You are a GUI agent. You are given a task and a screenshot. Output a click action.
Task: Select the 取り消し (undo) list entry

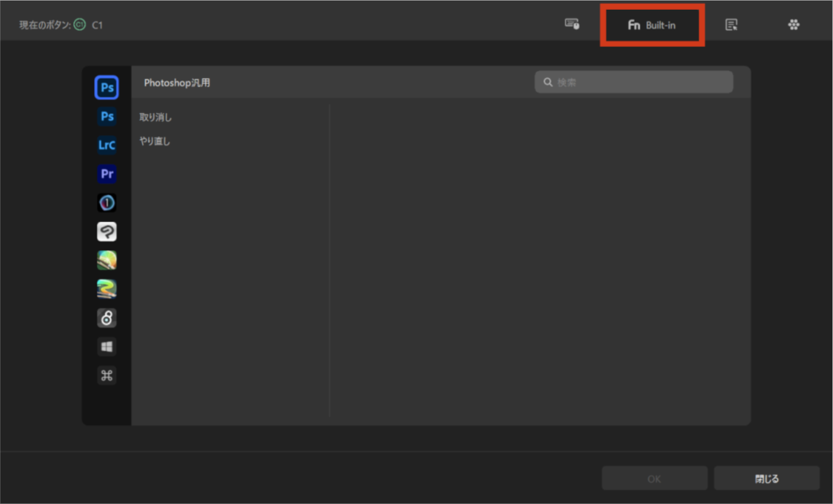tap(156, 117)
